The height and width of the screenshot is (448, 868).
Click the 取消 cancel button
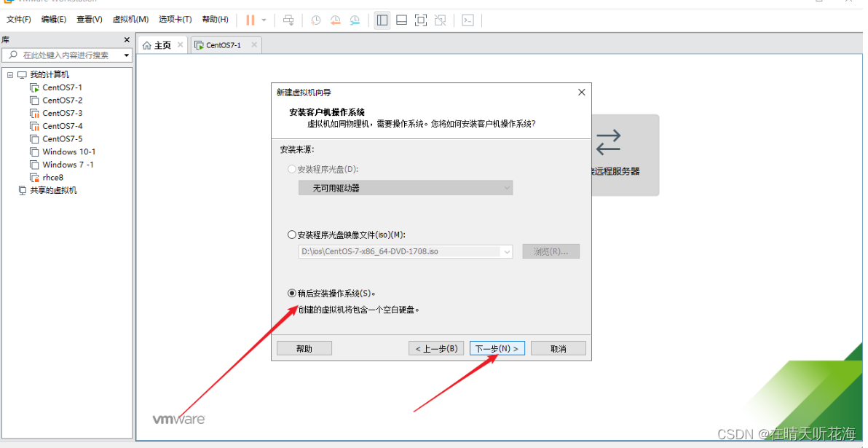[x=559, y=348]
